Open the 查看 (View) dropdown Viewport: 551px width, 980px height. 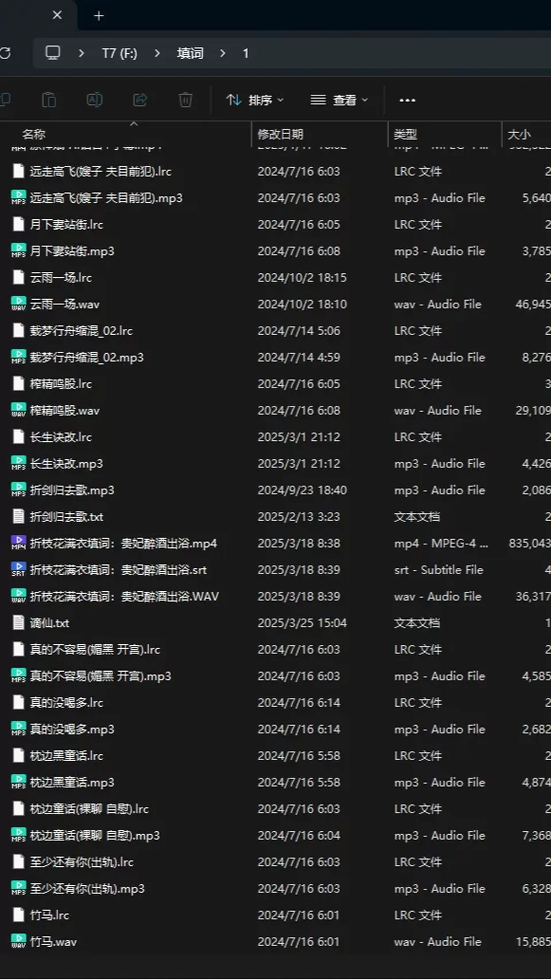click(x=339, y=100)
